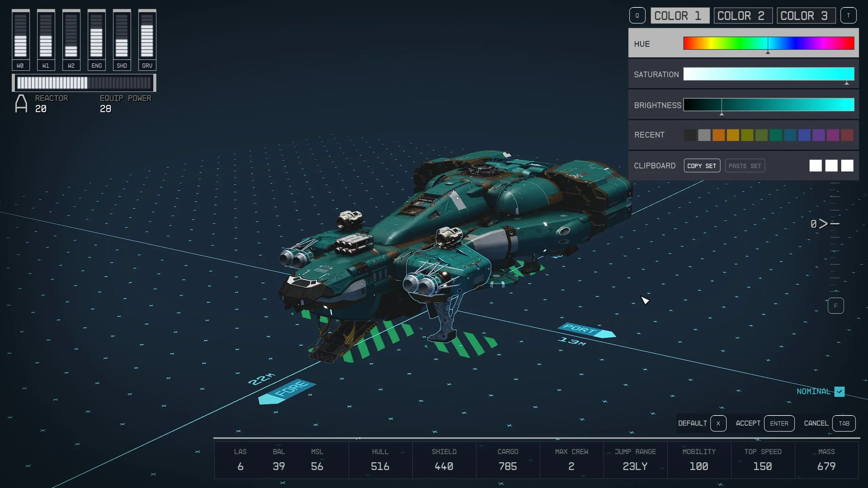Click the HUE slider bar
The width and height of the screenshot is (868, 488).
point(768,43)
